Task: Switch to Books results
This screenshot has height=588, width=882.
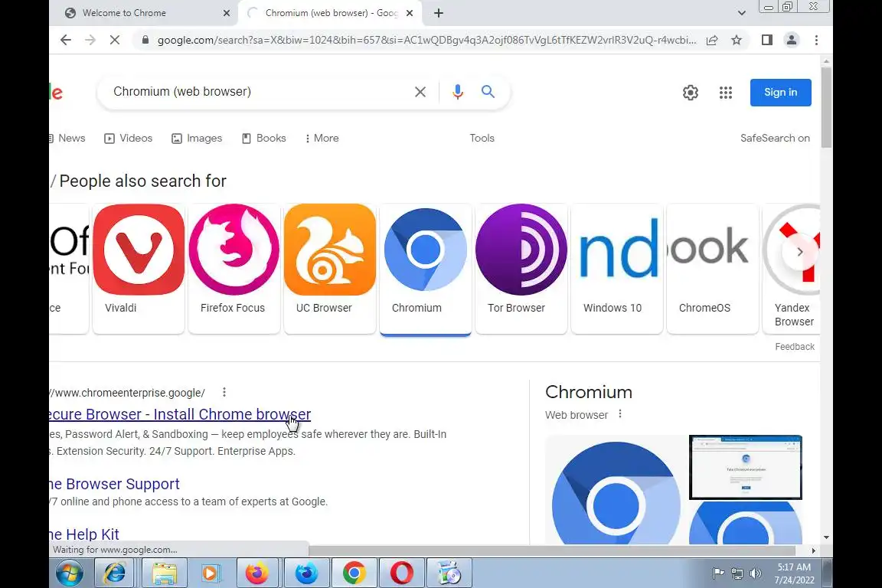Action: pos(264,138)
